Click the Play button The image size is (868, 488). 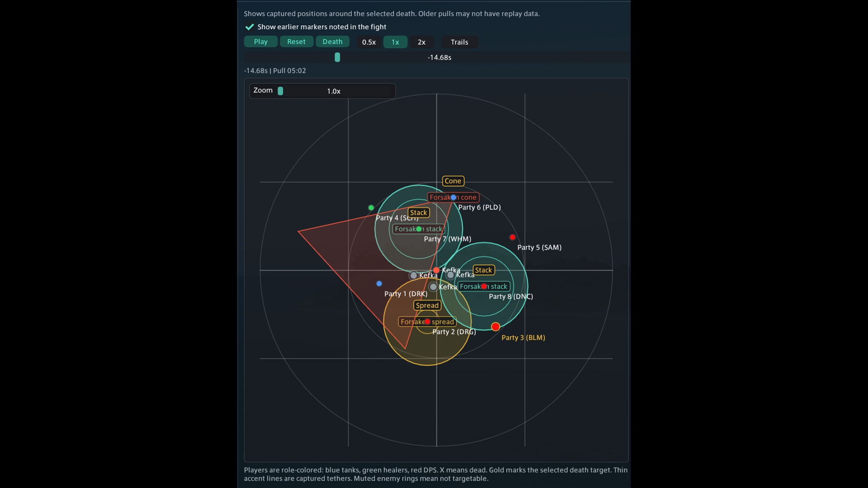point(260,42)
